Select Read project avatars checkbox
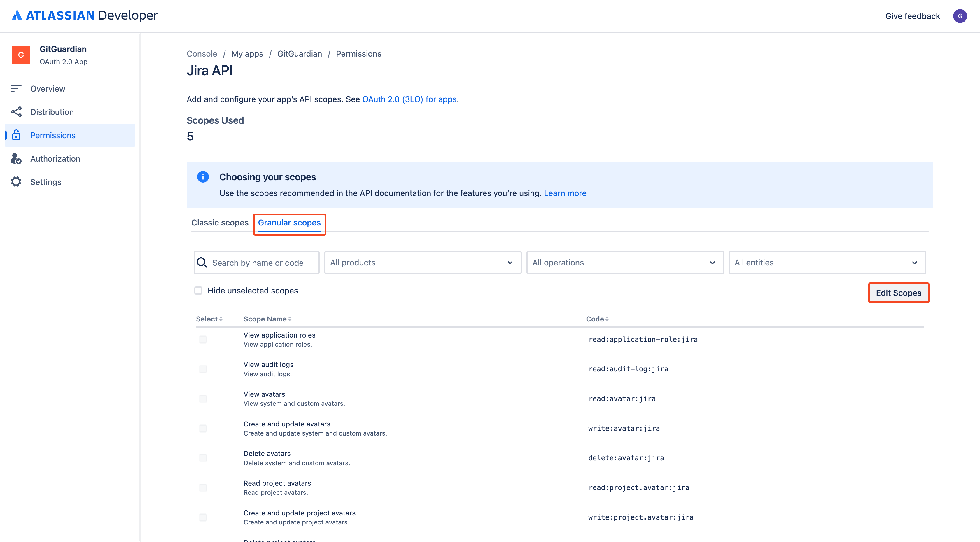 [x=203, y=487]
